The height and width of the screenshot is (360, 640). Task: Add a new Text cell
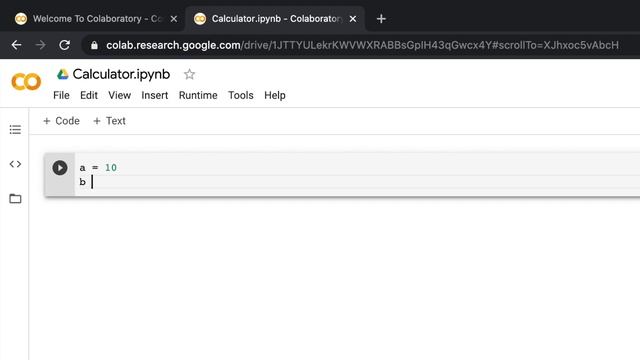click(109, 121)
